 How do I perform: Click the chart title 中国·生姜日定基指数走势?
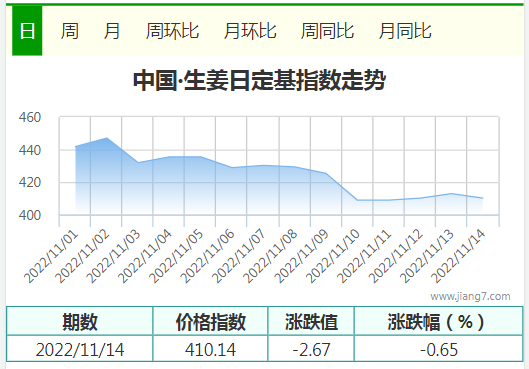pyautogui.click(x=259, y=81)
